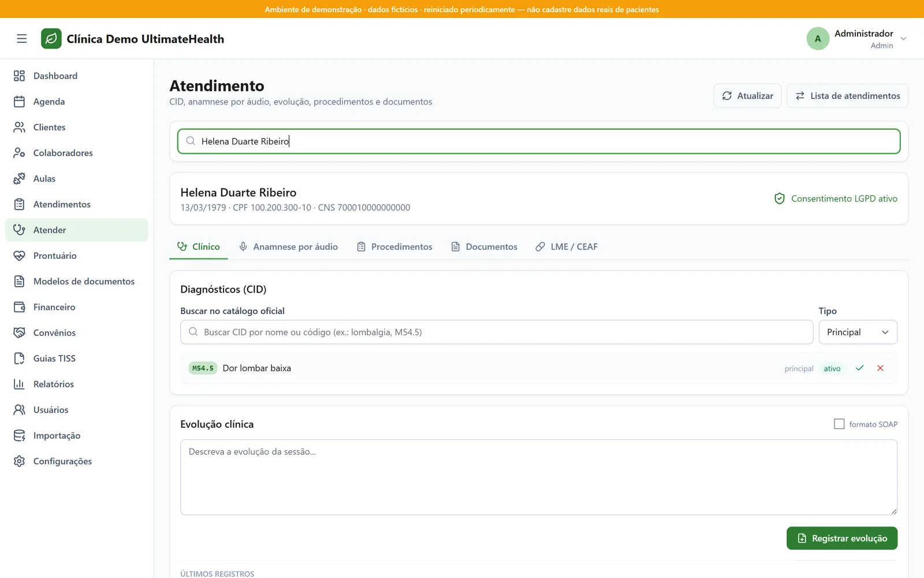Image resolution: width=924 pixels, height=578 pixels.
Task: Click the green leaf clinic logo
Action: tap(51, 39)
